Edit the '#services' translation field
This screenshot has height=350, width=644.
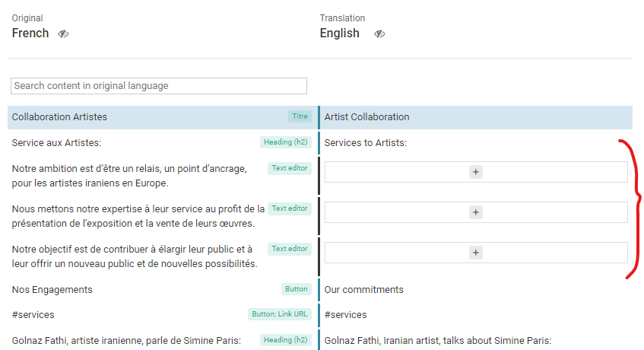477,315
